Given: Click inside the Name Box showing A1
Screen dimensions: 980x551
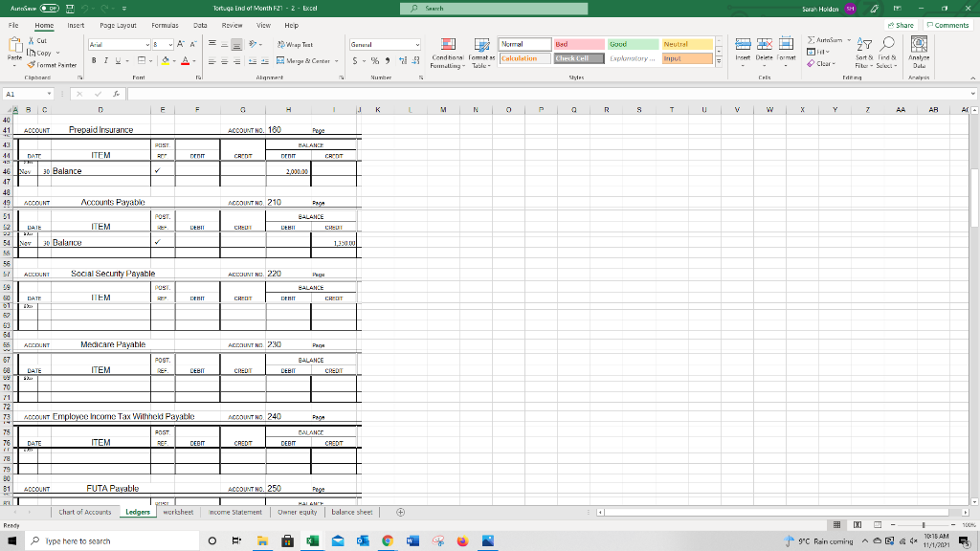Looking at the screenshot, I should [28, 94].
